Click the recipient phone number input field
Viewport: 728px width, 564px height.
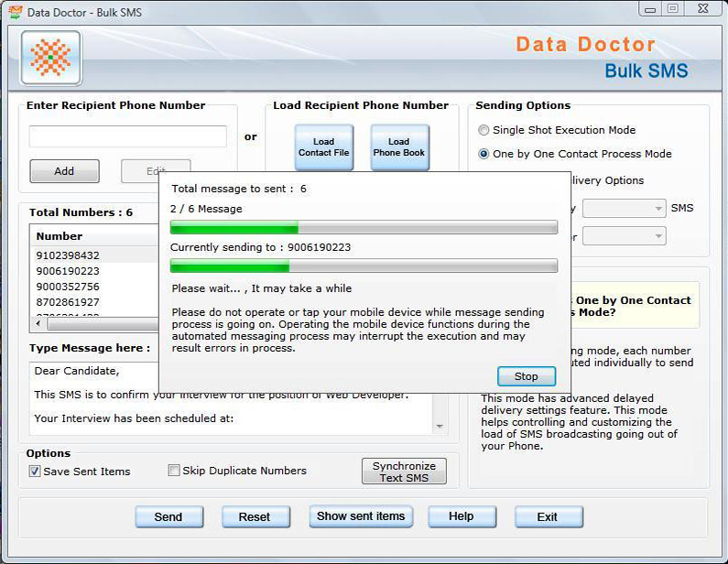127,136
